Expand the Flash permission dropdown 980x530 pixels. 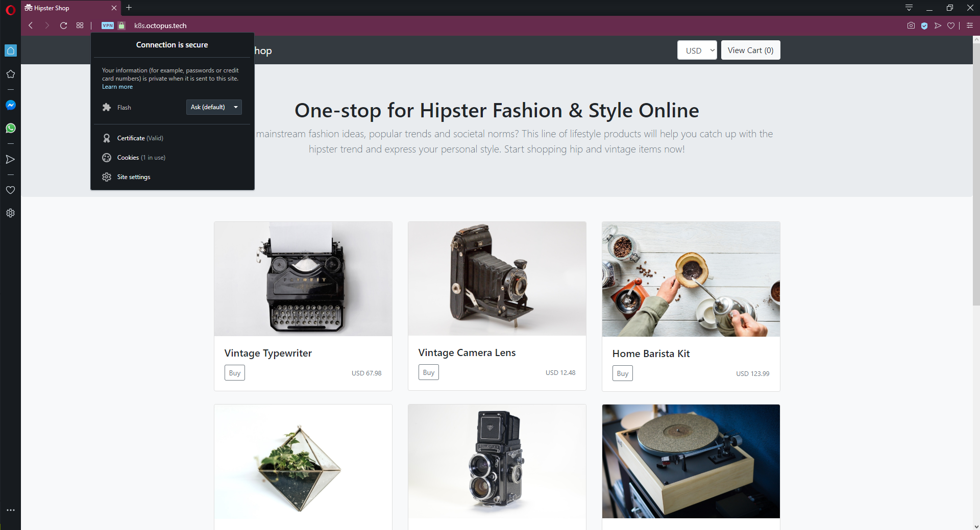pos(214,107)
